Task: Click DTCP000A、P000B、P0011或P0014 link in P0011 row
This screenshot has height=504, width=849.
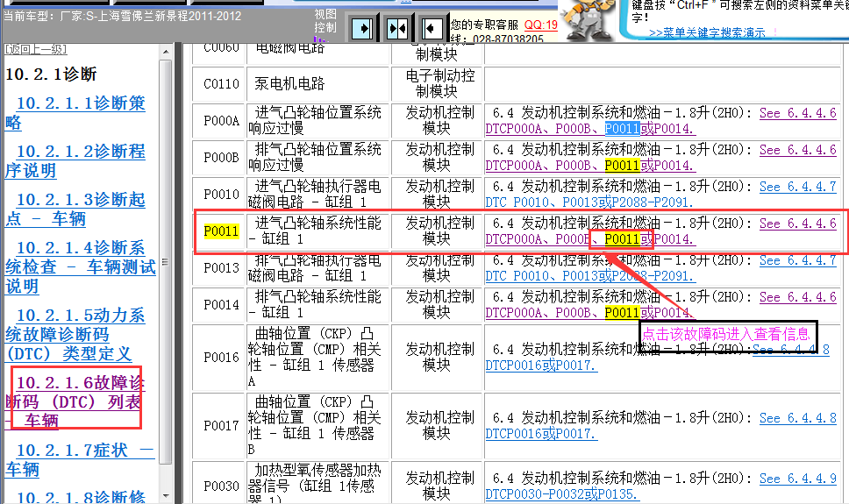Action: [x=590, y=239]
